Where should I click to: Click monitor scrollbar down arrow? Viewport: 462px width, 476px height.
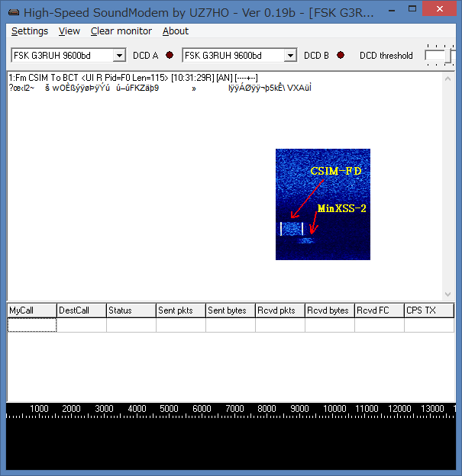(447, 294)
